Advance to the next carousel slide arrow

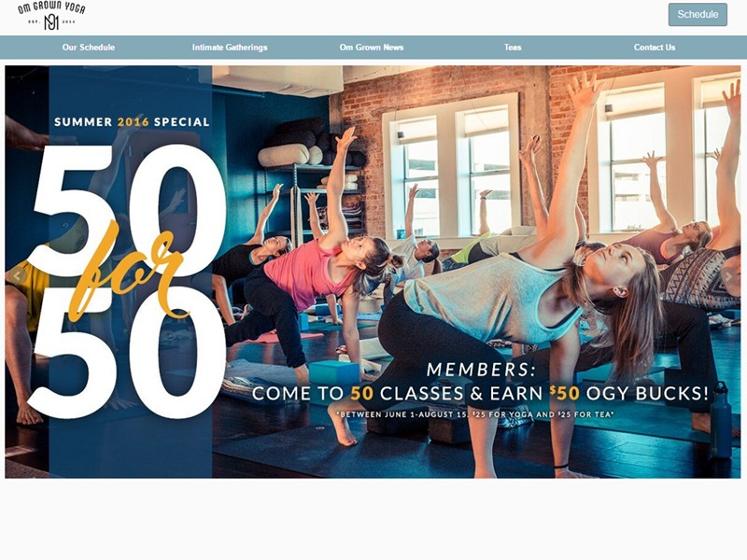(728, 275)
